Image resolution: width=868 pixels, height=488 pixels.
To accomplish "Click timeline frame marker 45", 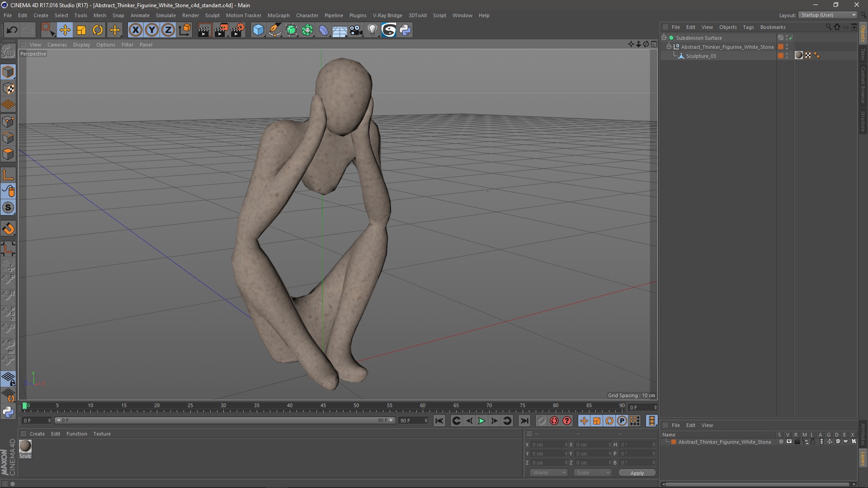I will click(323, 406).
